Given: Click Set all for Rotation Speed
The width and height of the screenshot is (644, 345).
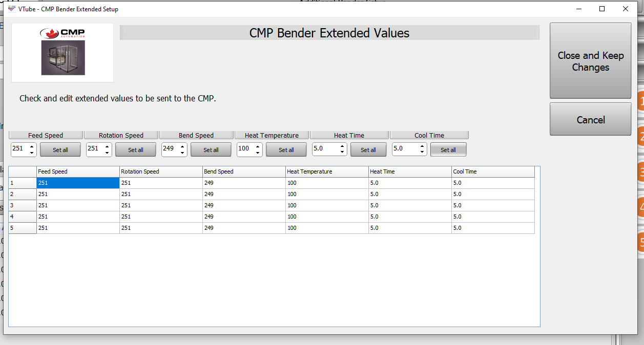Looking at the screenshot, I should click(136, 149).
